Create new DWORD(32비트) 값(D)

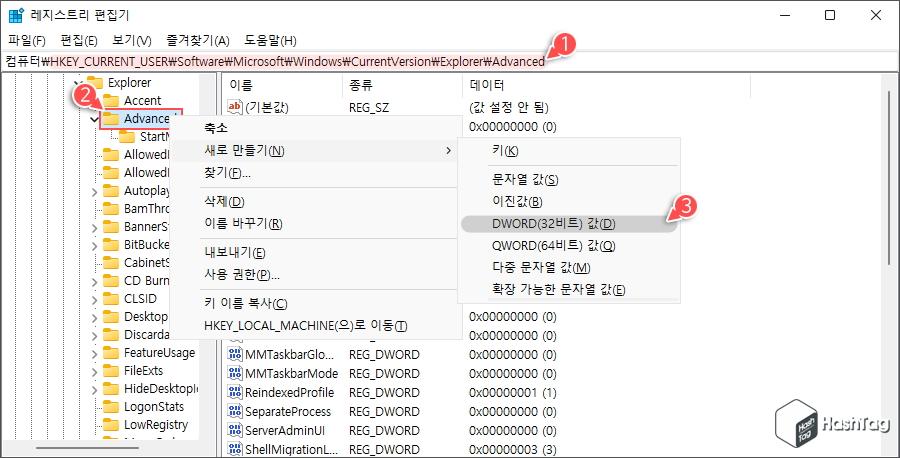569,224
